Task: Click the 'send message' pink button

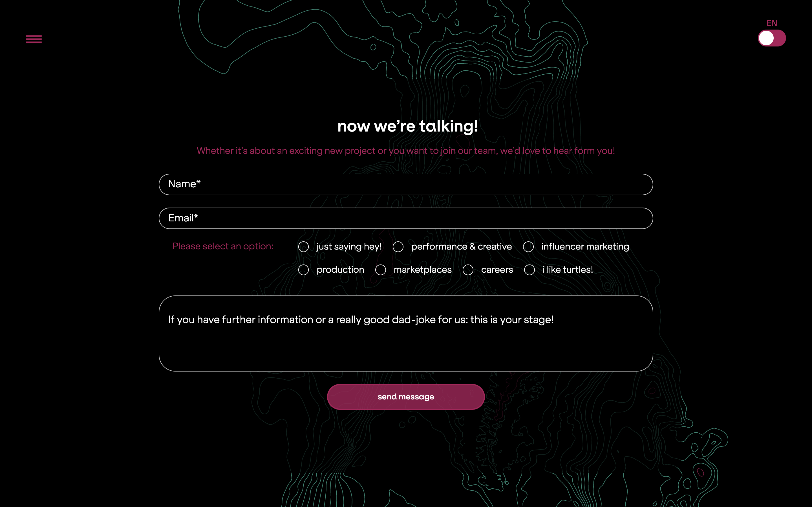Action: 406,397
